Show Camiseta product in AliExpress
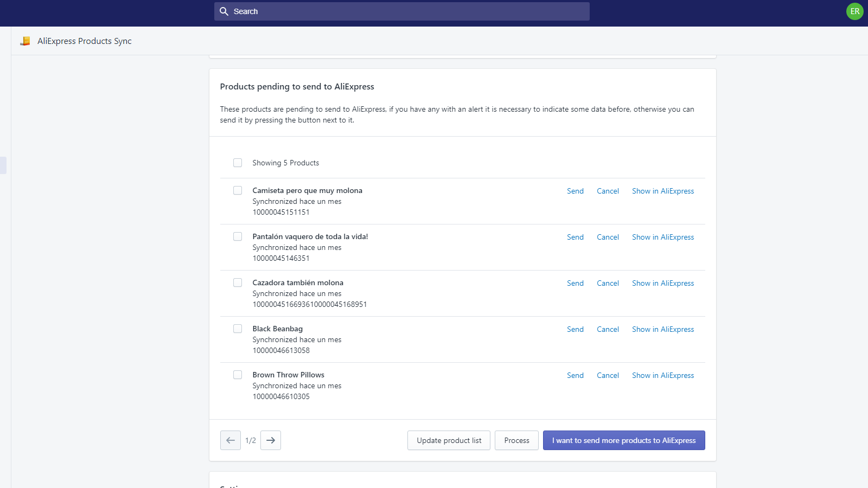 663,191
